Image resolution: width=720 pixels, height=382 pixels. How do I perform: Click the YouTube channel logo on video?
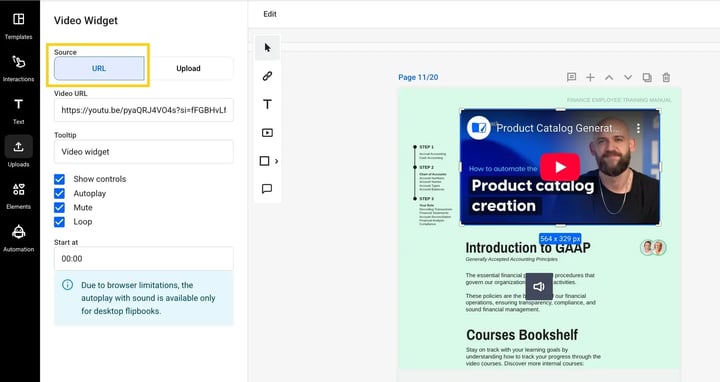point(479,128)
